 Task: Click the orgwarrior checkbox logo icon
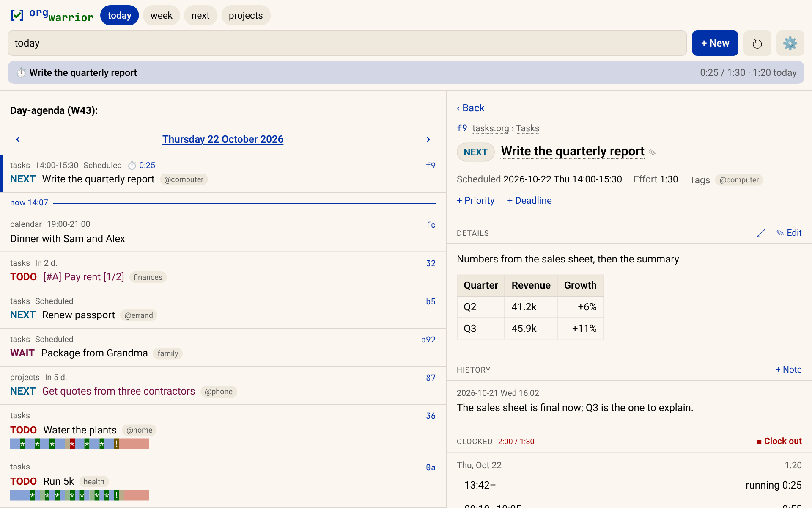tap(17, 15)
